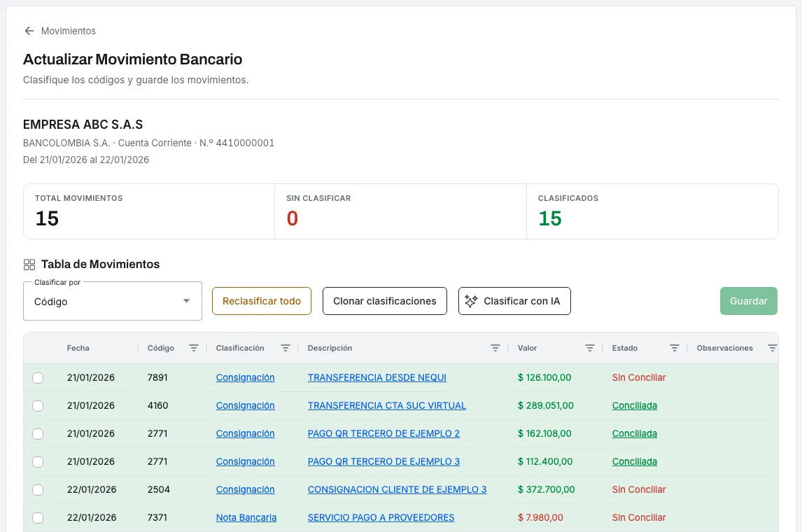The width and height of the screenshot is (802, 532).
Task: Open PAGO QR TERCERO DE EJEMPLO 2 link
Action: click(384, 434)
